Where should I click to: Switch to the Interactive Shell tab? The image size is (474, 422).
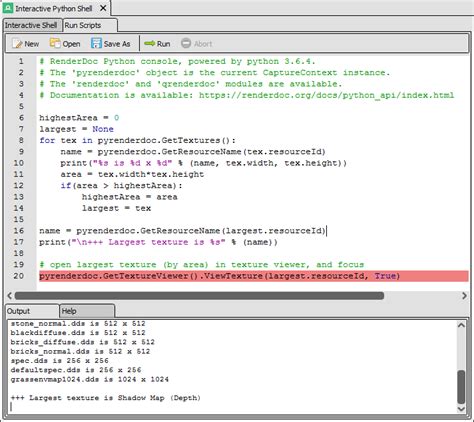coord(32,25)
